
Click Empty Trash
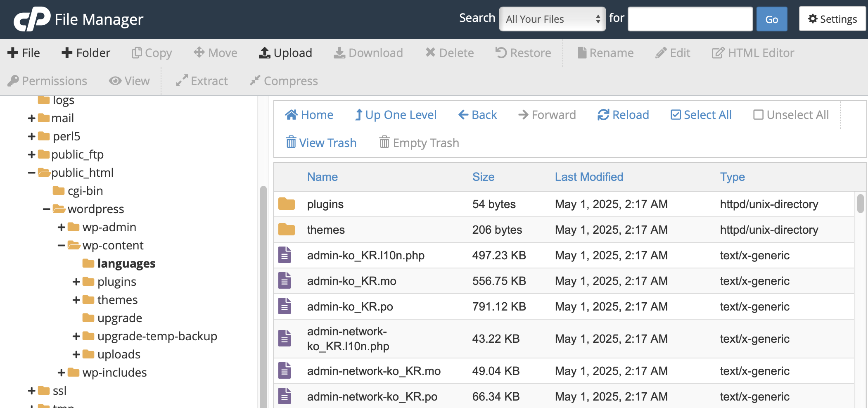[x=419, y=143]
